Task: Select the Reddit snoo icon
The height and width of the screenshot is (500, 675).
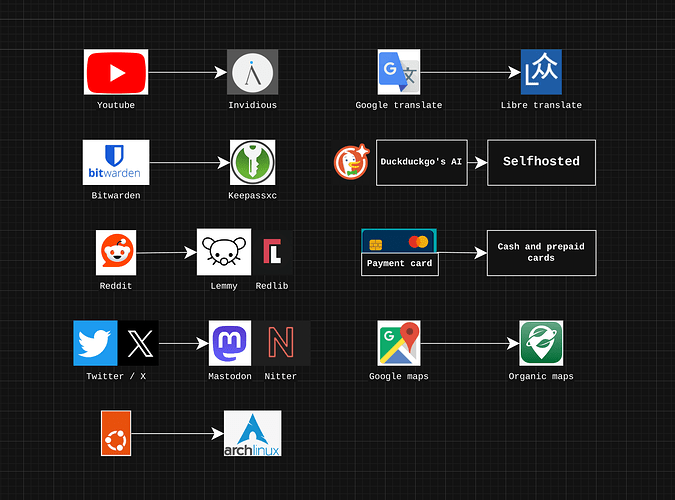Action: click(116, 252)
